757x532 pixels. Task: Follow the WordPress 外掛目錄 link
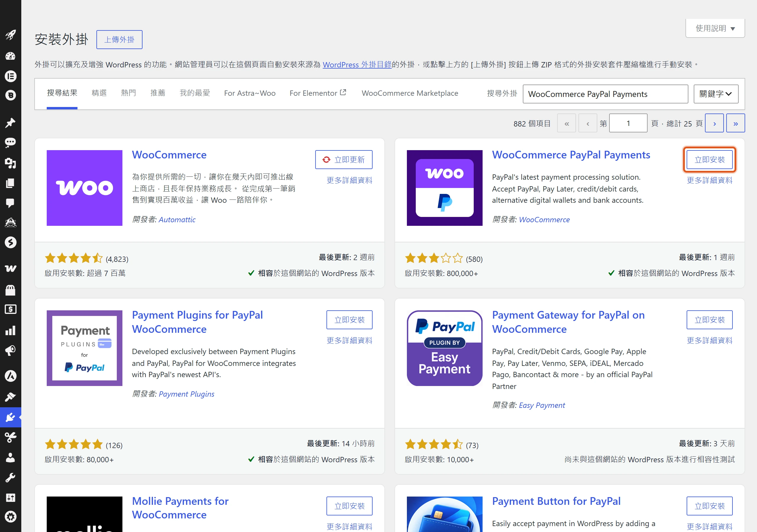[x=357, y=65]
